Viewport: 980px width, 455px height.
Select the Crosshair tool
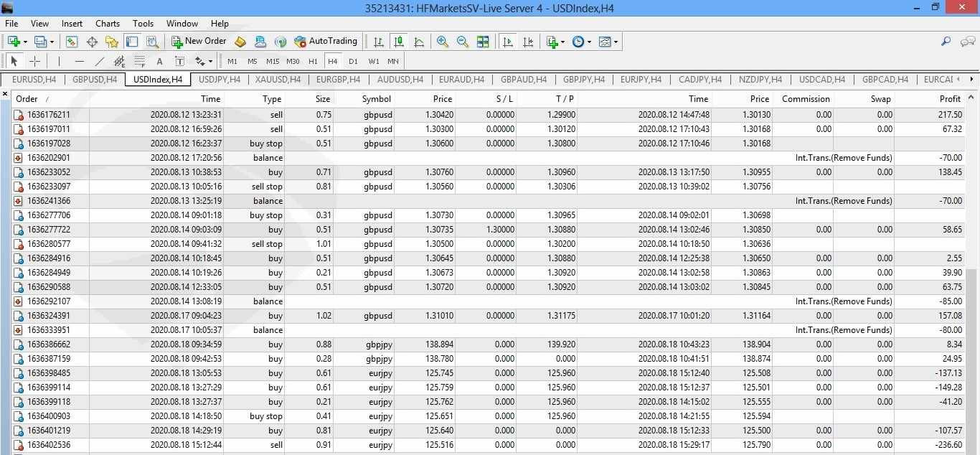(34, 61)
